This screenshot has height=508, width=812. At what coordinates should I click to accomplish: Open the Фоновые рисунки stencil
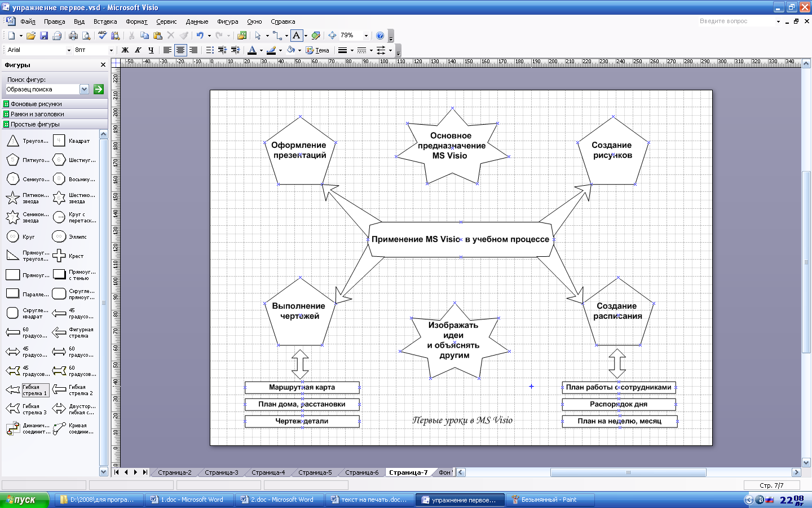54,104
